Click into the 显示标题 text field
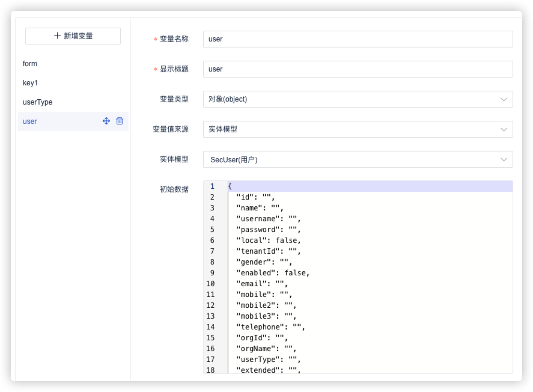The width and height of the screenshot is (533, 392). coord(358,69)
